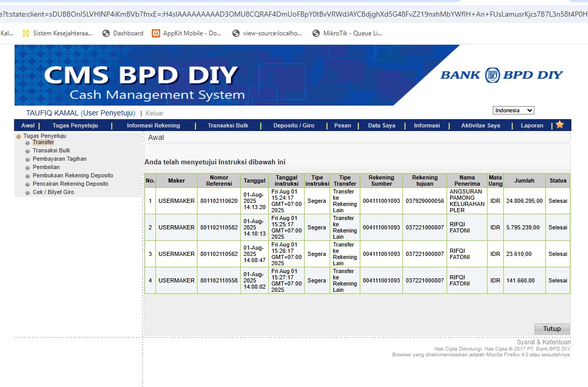Select Pembelian in the sidebar
Screen dimensions: 588x387
tap(46, 167)
